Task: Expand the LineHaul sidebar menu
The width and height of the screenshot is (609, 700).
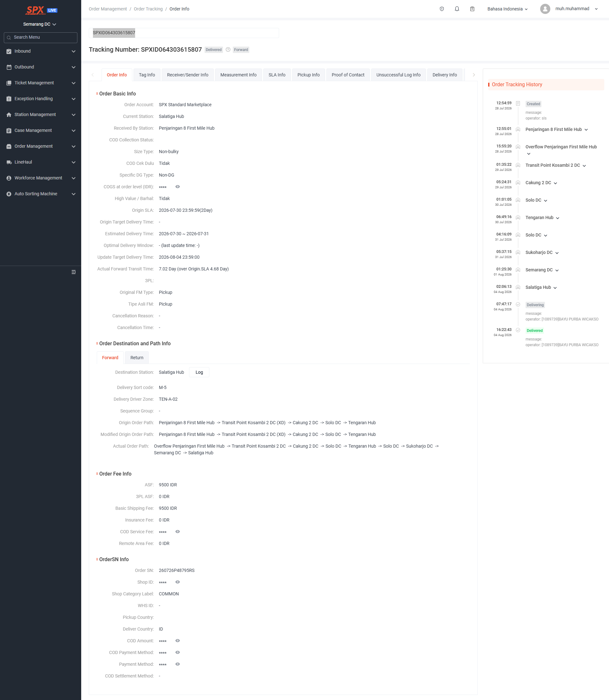Action: pos(41,162)
